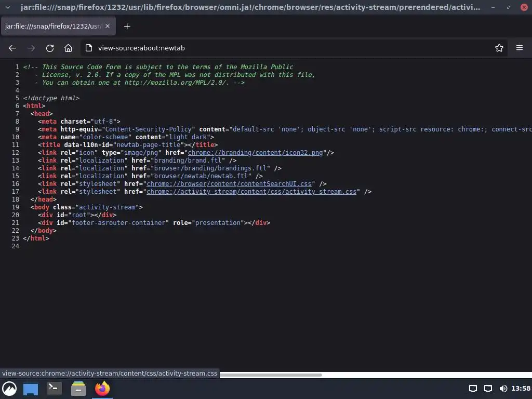
Task: Select the jar:file:///snap/firefox tab
Action: tap(58, 26)
